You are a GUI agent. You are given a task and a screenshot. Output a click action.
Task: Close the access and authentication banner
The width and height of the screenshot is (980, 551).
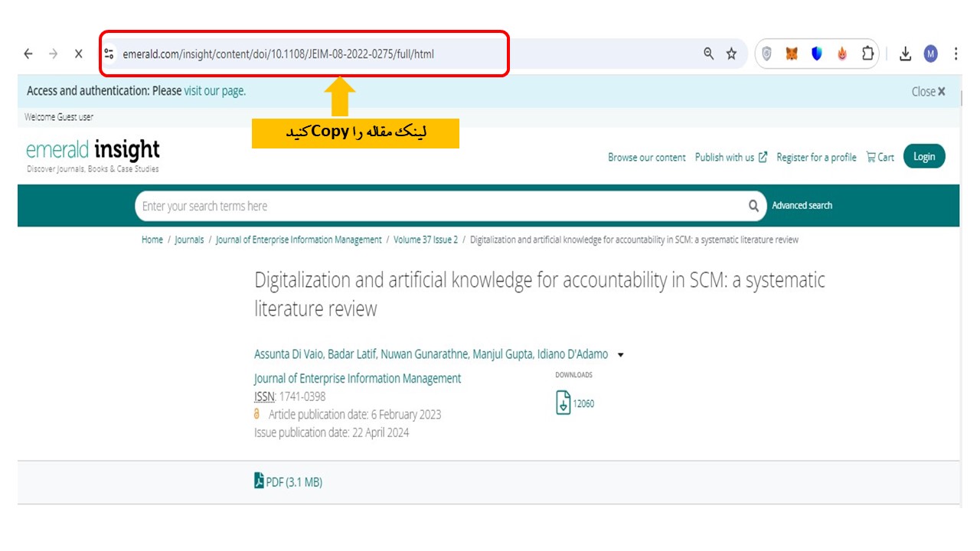(928, 91)
